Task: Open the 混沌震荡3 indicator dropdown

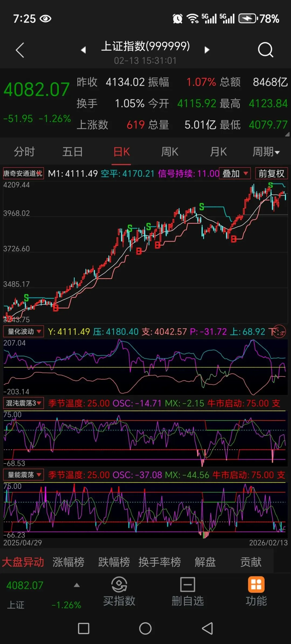Action: [x=23, y=403]
